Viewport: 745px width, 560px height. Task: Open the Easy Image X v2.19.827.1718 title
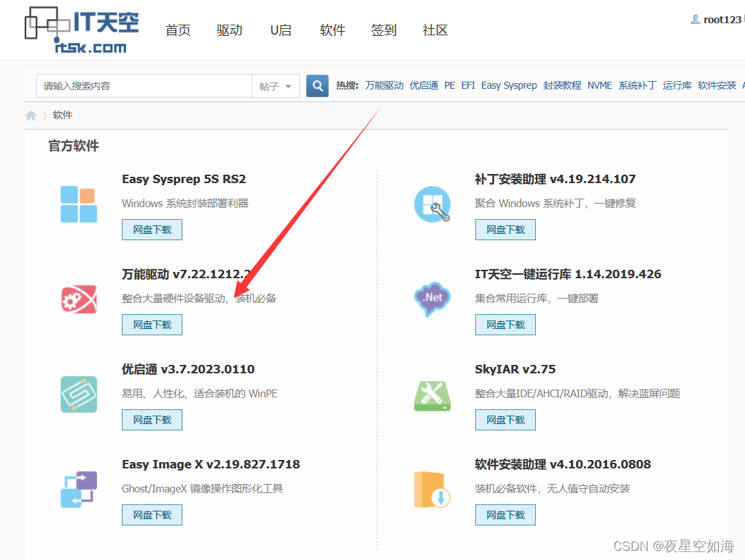pos(211,464)
